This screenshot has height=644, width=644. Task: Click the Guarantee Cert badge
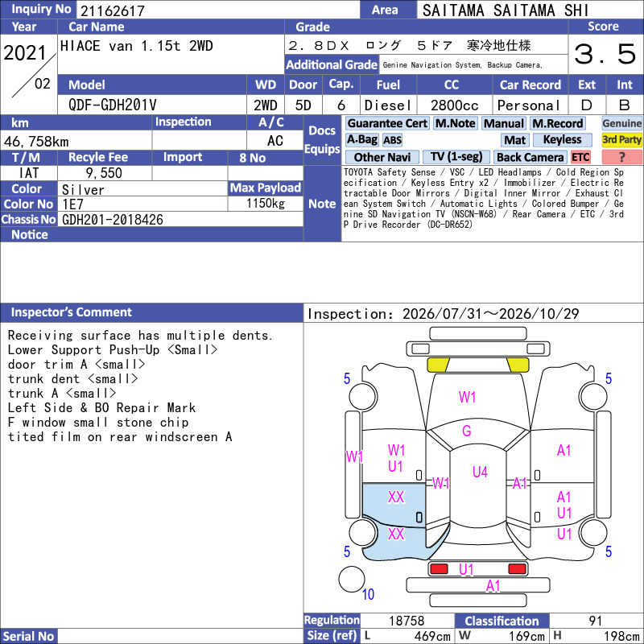pyautogui.click(x=387, y=123)
